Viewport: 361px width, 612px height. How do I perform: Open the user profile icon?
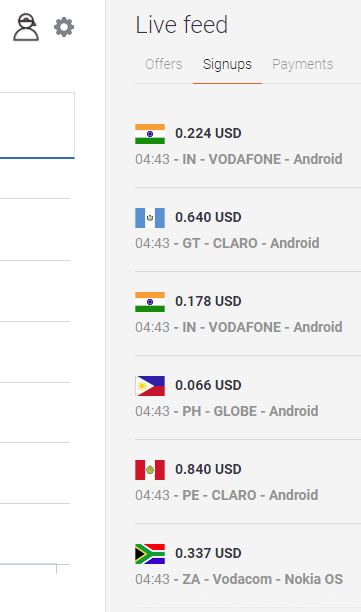pos(26,27)
